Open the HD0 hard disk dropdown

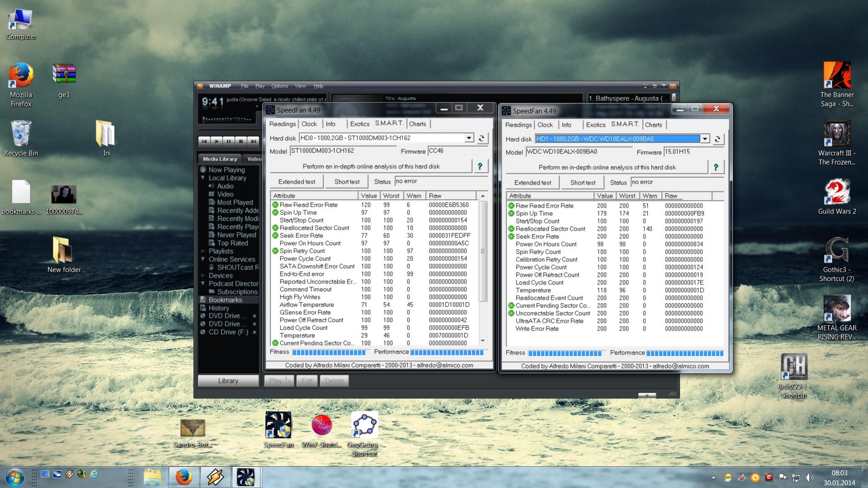coord(469,138)
